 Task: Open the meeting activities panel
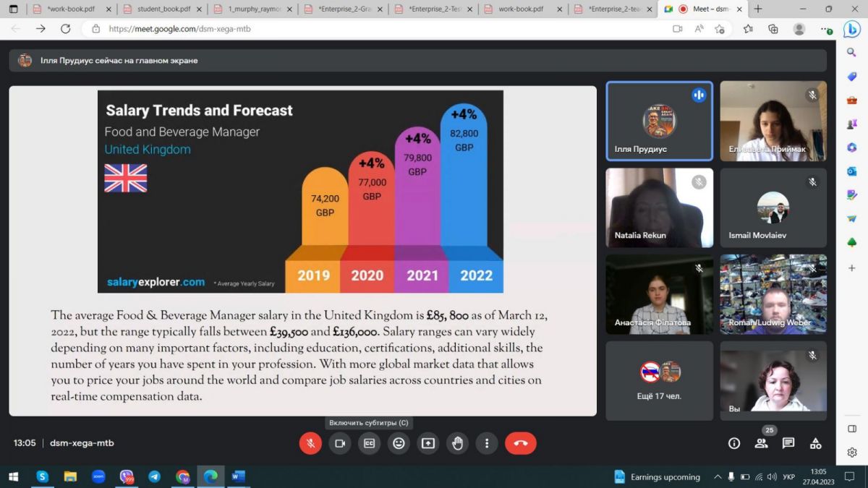(x=815, y=443)
